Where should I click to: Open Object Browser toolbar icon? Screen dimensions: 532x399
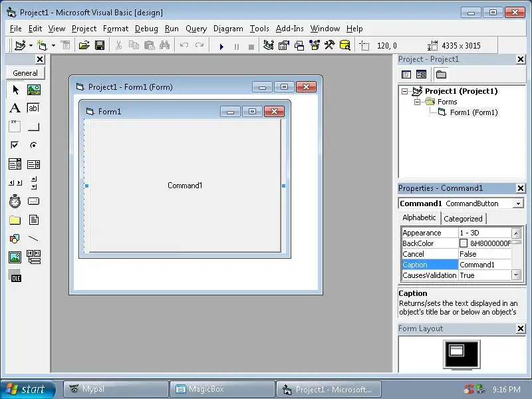click(x=315, y=45)
